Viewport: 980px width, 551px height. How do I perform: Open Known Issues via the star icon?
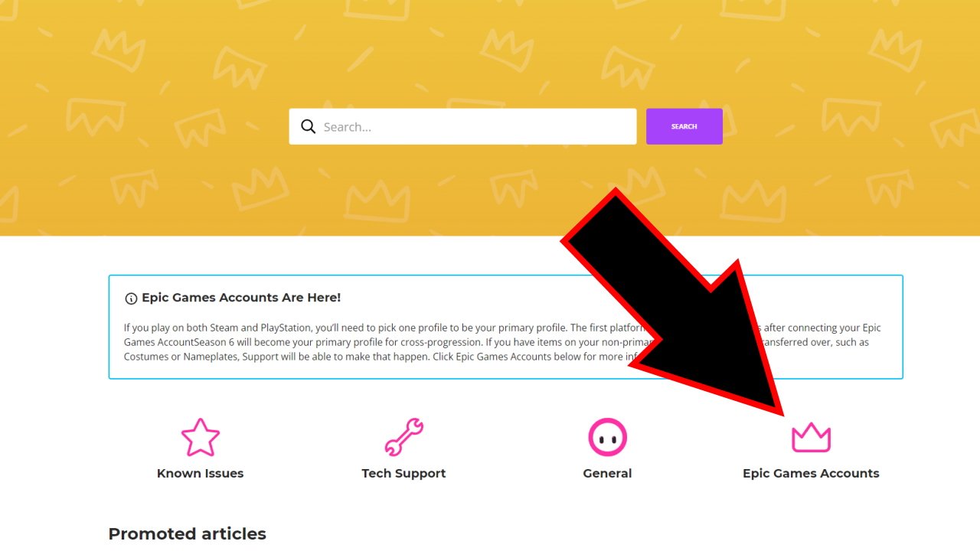coord(201,437)
